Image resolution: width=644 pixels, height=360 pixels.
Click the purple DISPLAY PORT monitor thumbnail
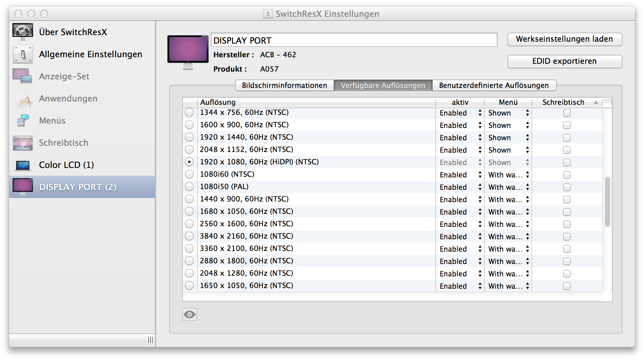(188, 51)
